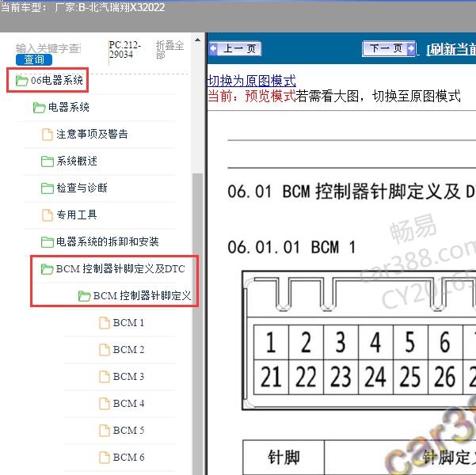
Task: Click connector pin 26 cell
Action: coord(445,378)
